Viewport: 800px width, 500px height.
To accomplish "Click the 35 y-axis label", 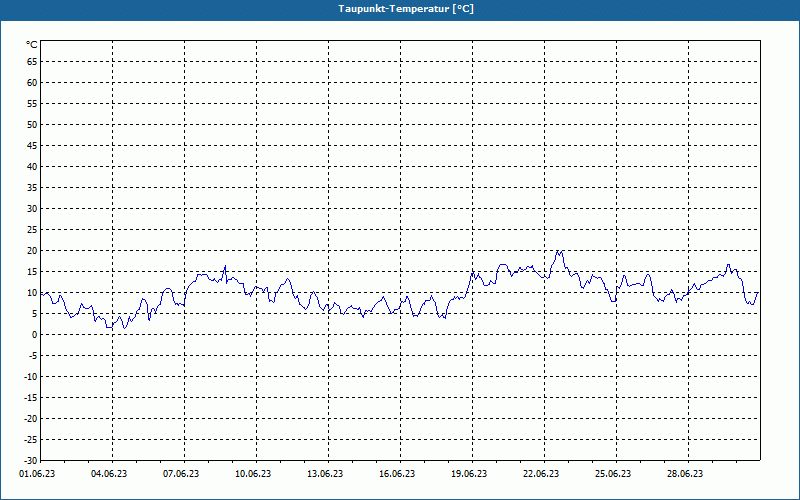I will 32,188.
